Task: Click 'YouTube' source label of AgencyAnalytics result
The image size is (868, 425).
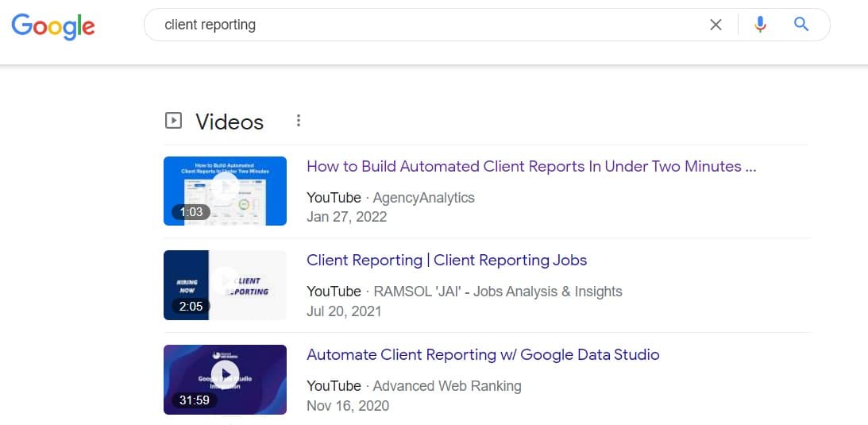Action: click(334, 198)
